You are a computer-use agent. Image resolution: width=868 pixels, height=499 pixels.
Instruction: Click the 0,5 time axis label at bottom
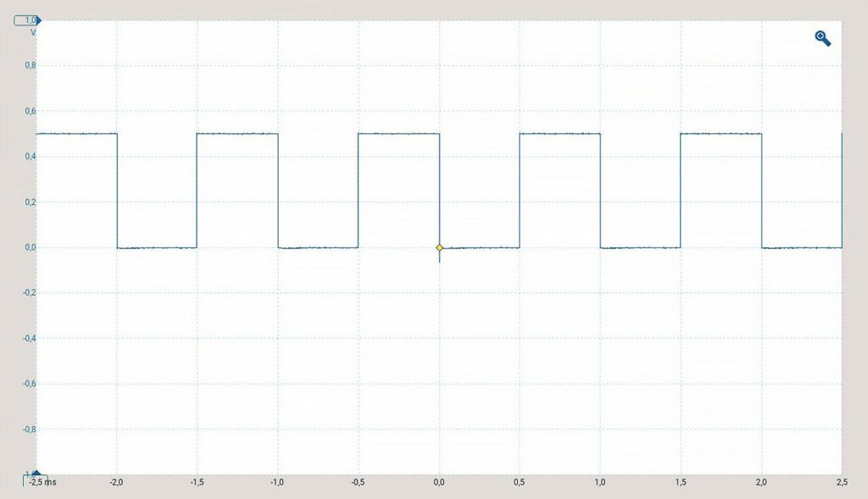point(520,482)
